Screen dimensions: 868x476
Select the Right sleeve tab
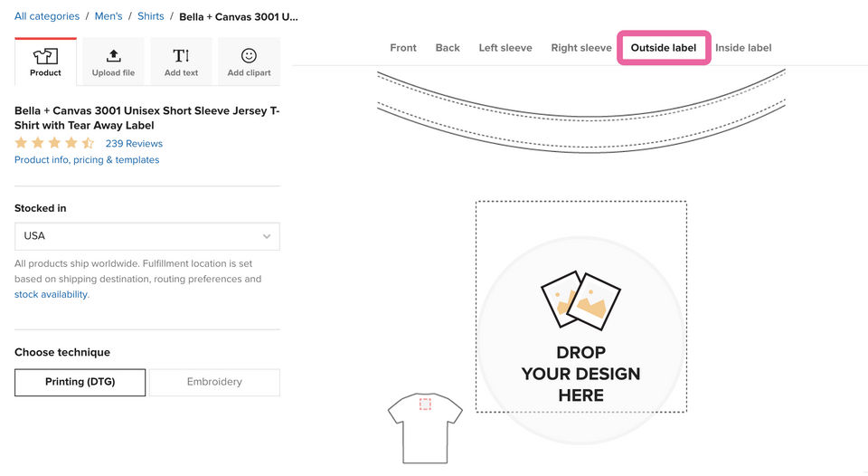click(x=581, y=48)
